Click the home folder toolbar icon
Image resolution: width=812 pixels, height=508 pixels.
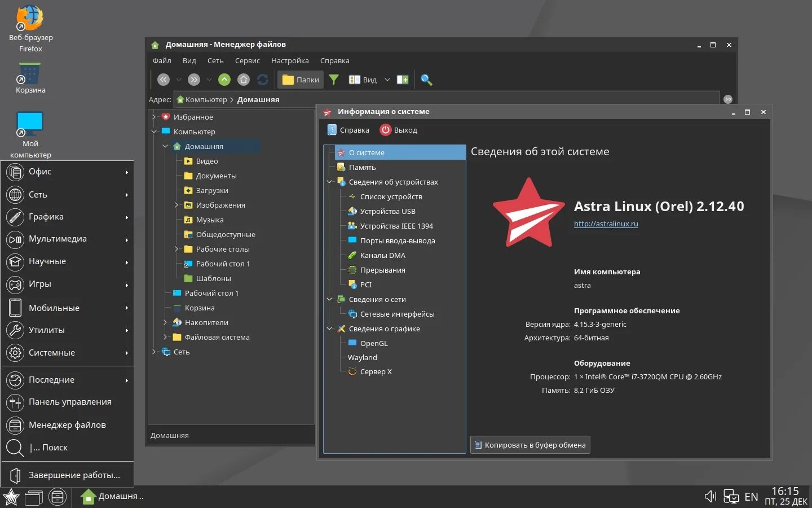coord(244,80)
